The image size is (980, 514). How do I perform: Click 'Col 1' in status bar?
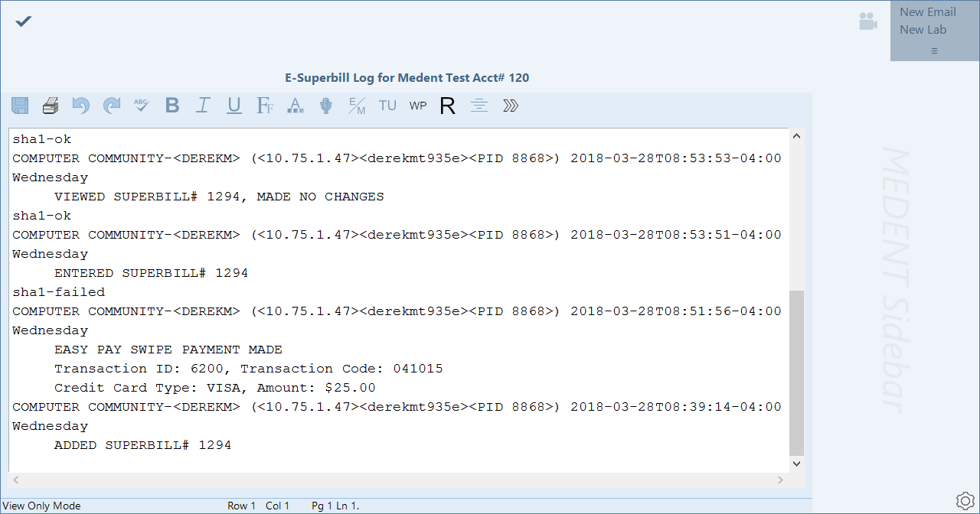coord(278,506)
